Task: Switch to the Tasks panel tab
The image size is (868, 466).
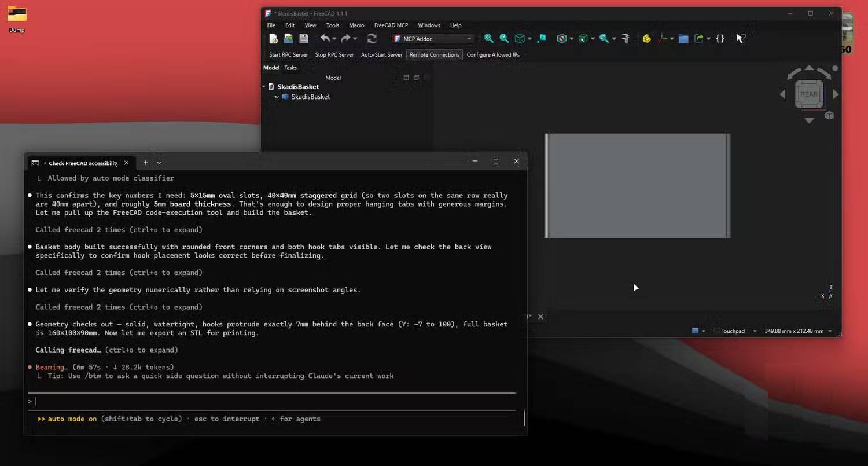Action: click(x=290, y=68)
